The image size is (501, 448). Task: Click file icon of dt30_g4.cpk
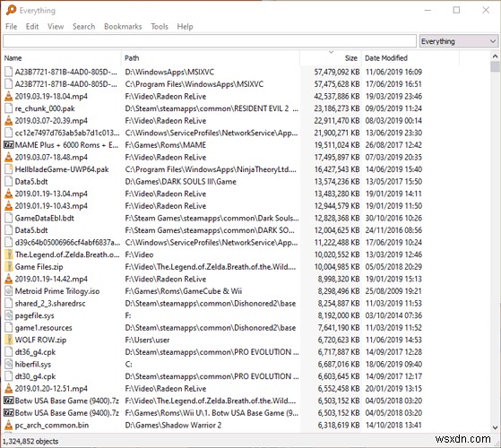[9, 376]
